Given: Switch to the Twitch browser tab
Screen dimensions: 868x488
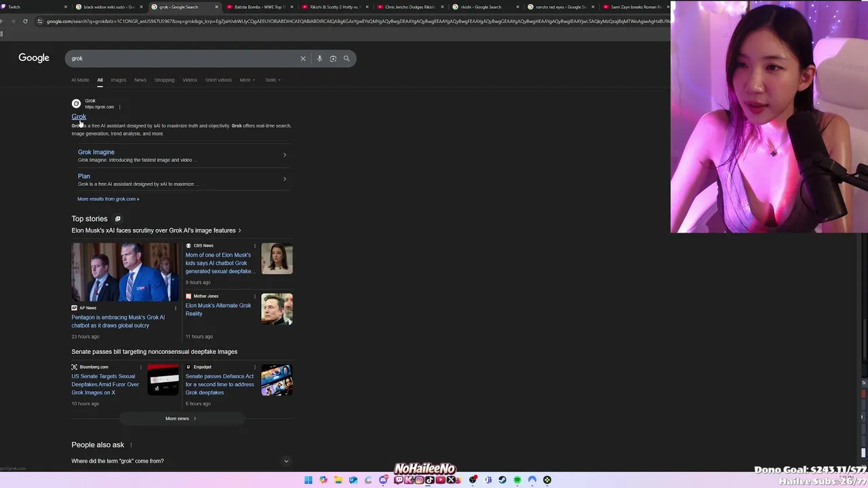Looking at the screenshot, I should click(x=34, y=7).
